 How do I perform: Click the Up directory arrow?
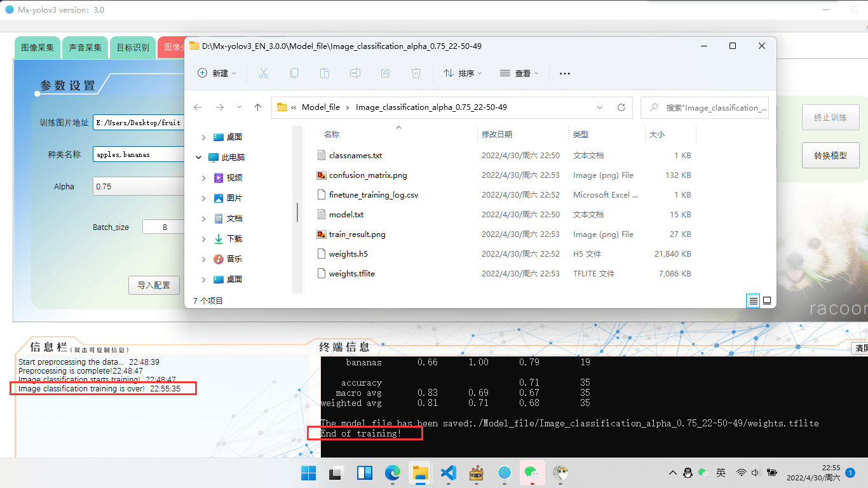(257, 107)
